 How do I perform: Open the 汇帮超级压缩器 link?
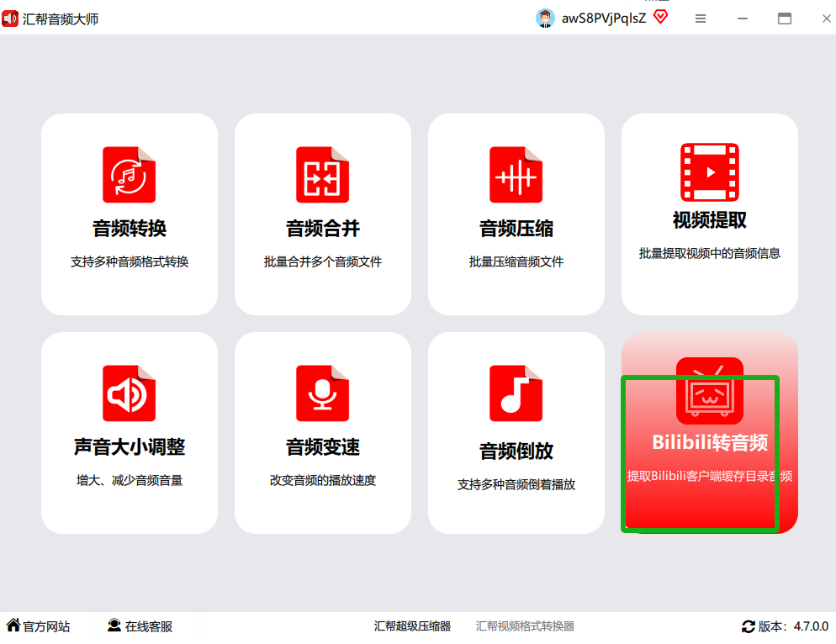[412, 626]
